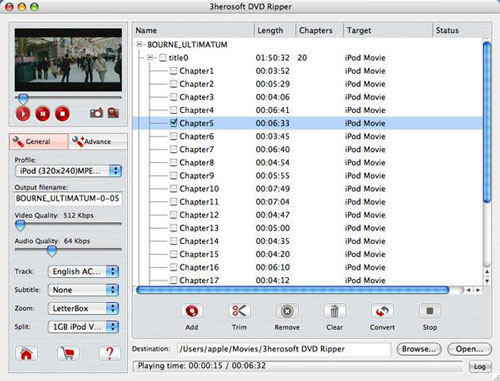Click the Remove icon in toolbar
The height and width of the screenshot is (381, 500).
tap(287, 311)
